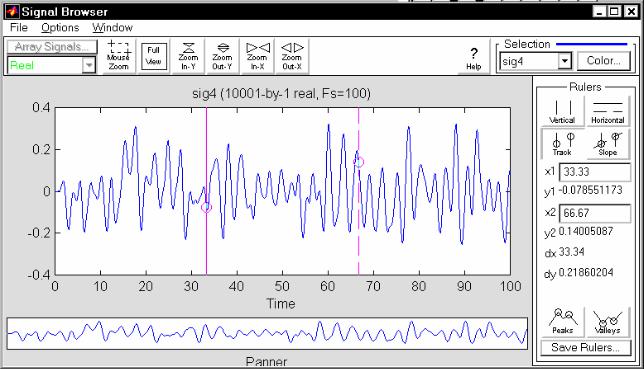Minimize the Signal Browser window
Image resolution: width=644 pixels, height=369 pixels.
(x=600, y=11)
